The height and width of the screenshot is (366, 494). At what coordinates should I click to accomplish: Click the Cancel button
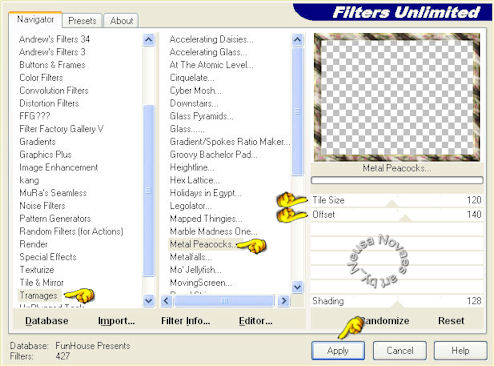tap(400, 351)
